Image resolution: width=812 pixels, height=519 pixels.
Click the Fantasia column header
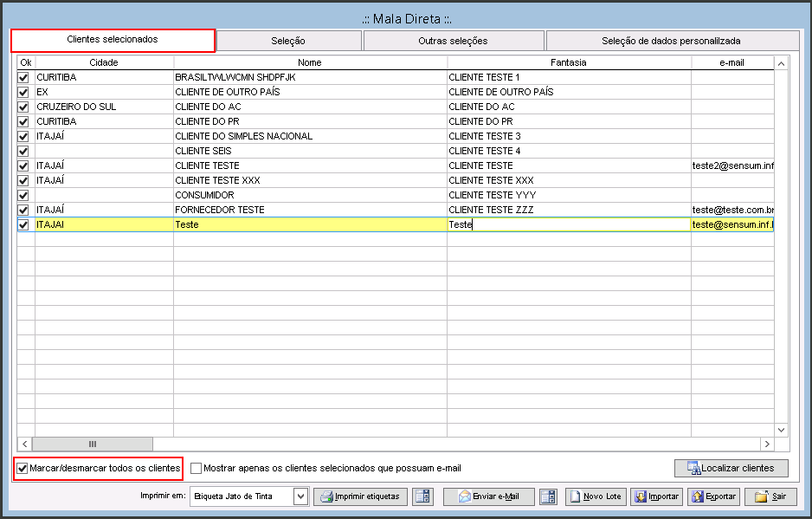click(569, 62)
